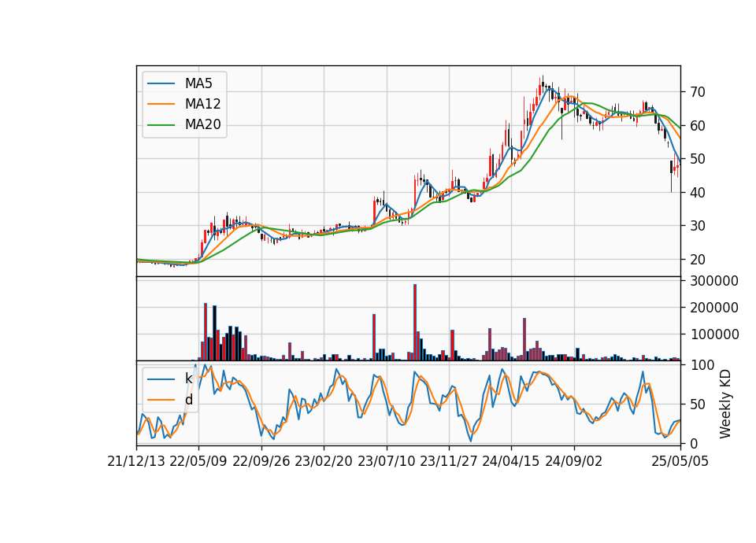Click the volume axis value 100000
Viewport: 756px width, 543px height.
[x=714, y=334]
